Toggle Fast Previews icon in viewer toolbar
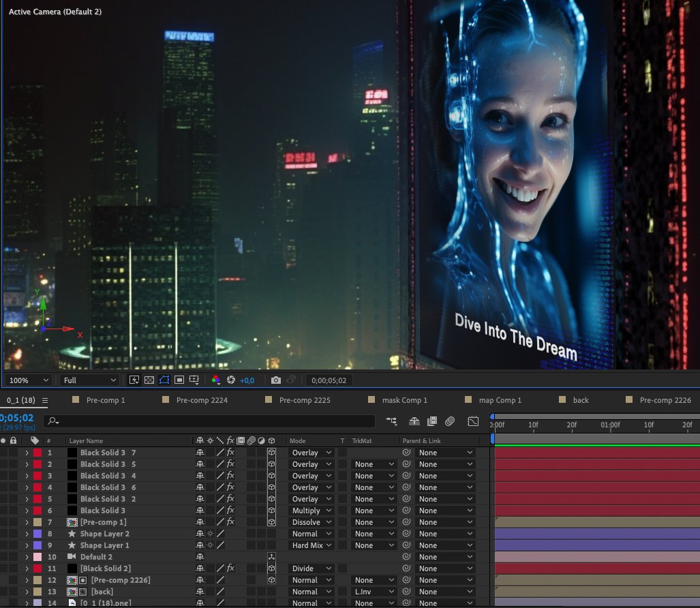The height and width of the screenshot is (608, 700). click(x=134, y=380)
